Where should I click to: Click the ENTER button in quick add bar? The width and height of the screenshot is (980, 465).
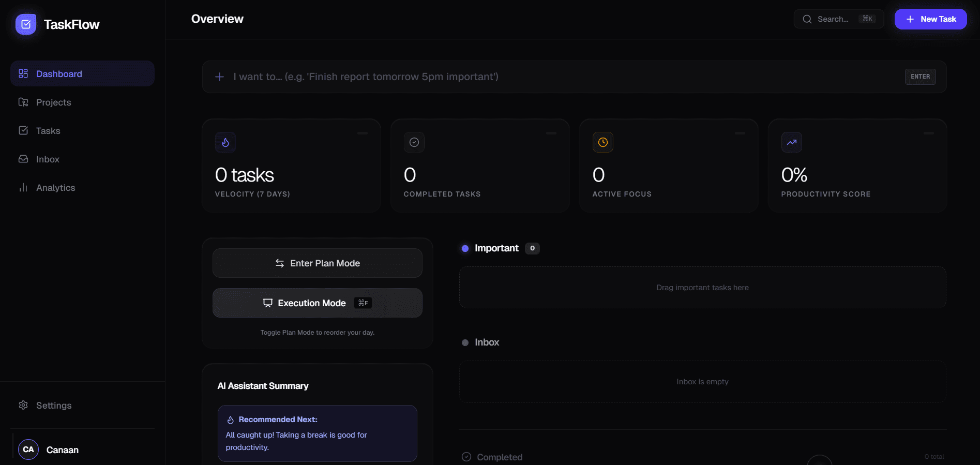coord(920,77)
